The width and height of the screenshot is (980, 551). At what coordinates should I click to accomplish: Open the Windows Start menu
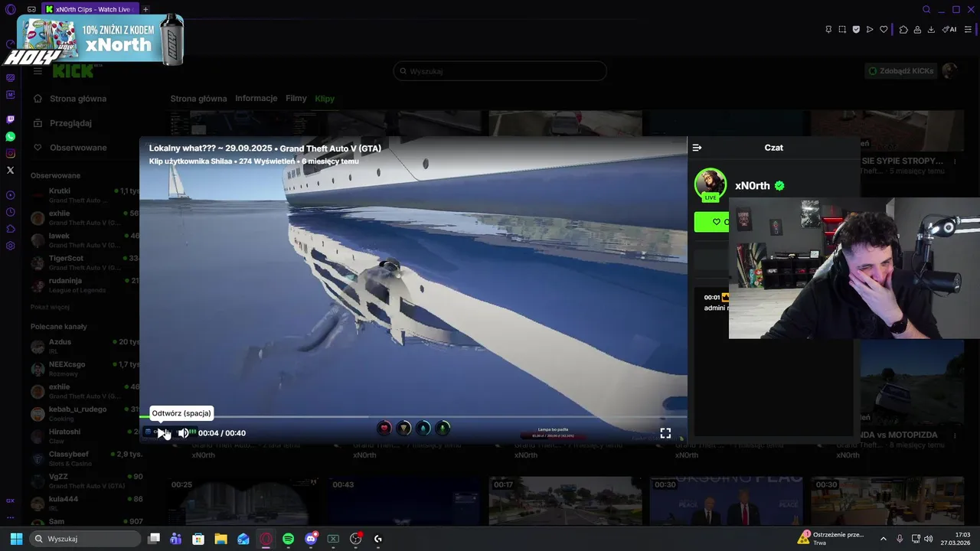pos(16,539)
